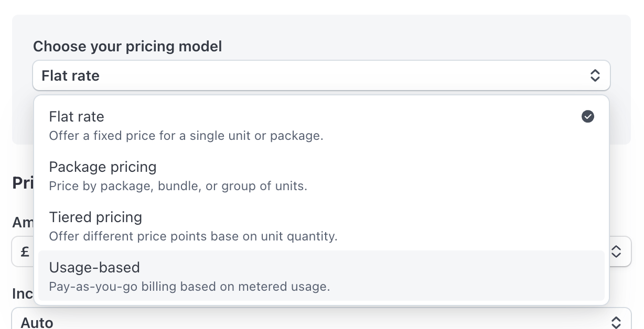Click the £ currency symbol
Viewport: 644px width, 329px height.
coord(25,251)
